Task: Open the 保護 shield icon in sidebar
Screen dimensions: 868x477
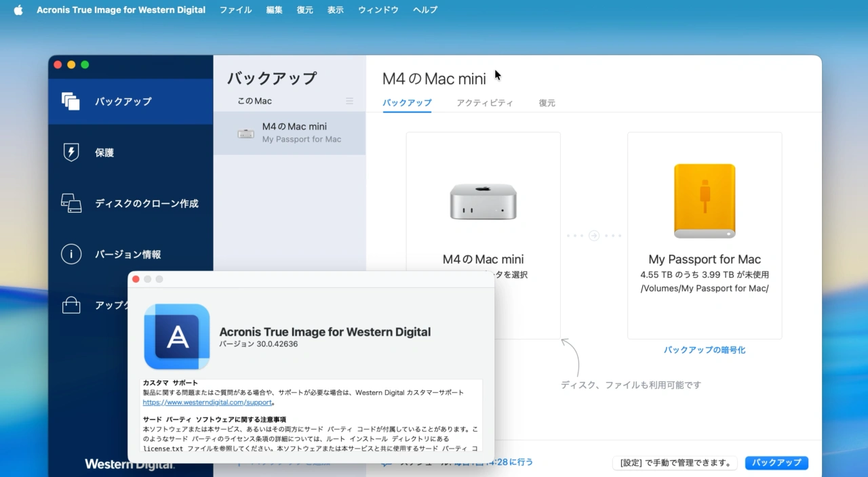Action: pyautogui.click(x=71, y=152)
